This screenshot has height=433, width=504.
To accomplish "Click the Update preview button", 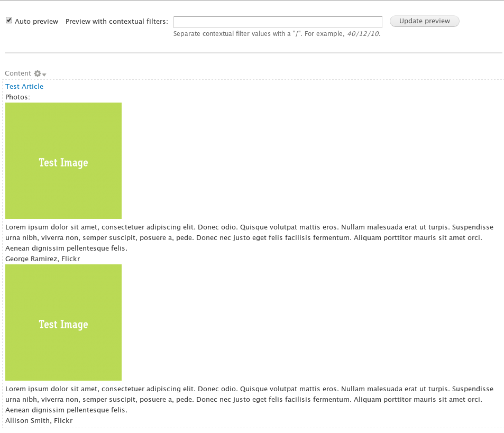I will (x=424, y=21).
